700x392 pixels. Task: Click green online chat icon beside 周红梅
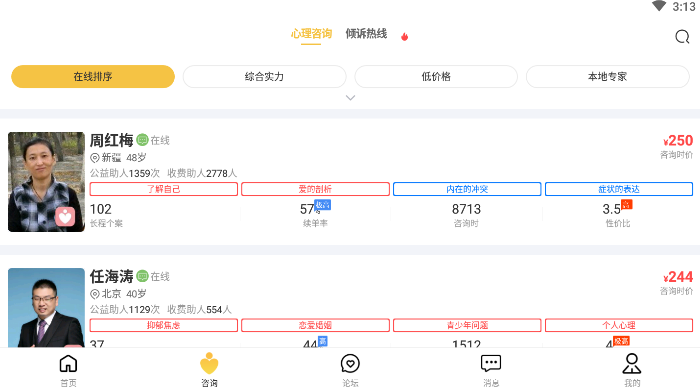(x=142, y=140)
